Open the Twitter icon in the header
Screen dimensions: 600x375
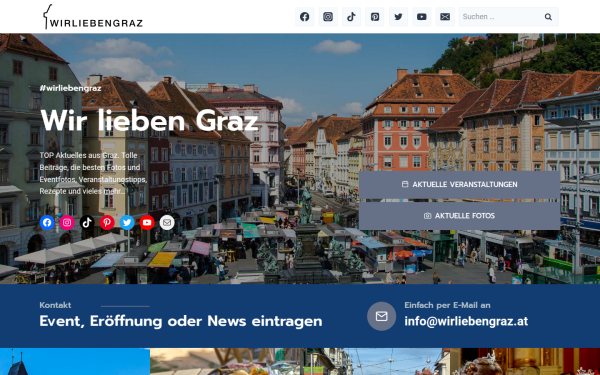coord(398,17)
